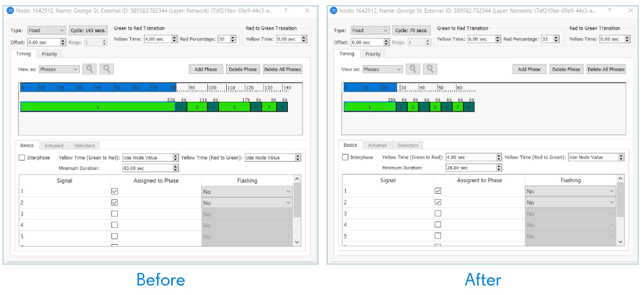
Task: Open Actuated tab in After window
Action: (377, 145)
